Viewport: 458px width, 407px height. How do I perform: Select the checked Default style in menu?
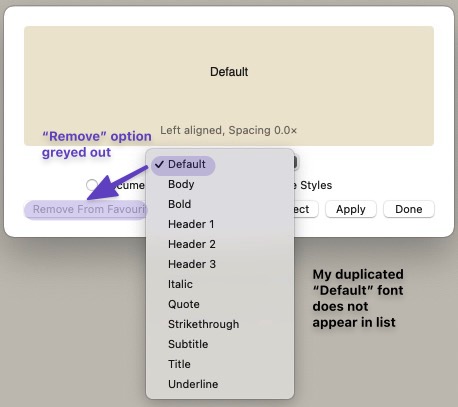point(183,165)
